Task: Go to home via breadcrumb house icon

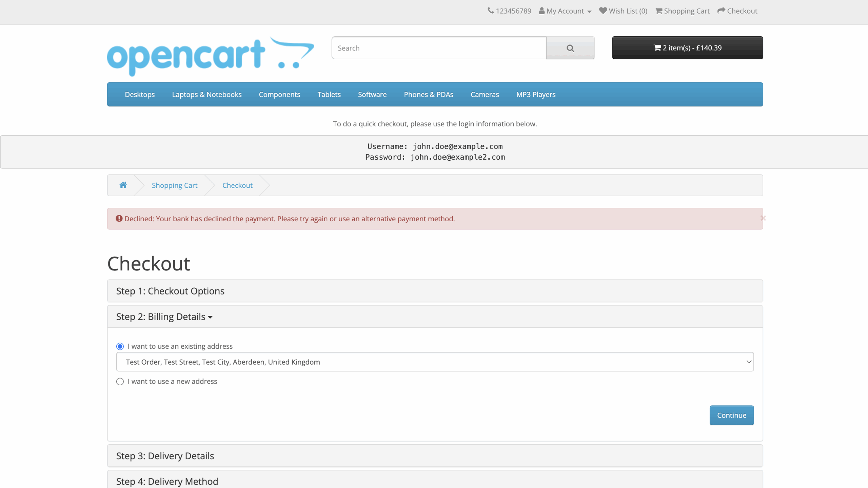Action: click(123, 185)
